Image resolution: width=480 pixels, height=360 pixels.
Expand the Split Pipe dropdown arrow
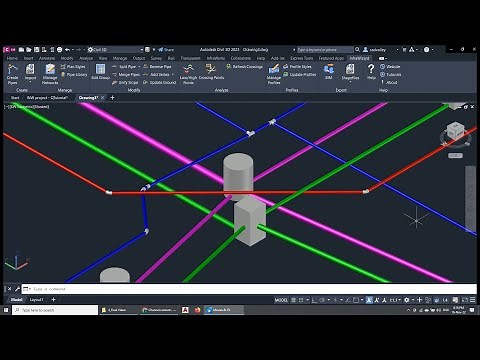point(139,67)
